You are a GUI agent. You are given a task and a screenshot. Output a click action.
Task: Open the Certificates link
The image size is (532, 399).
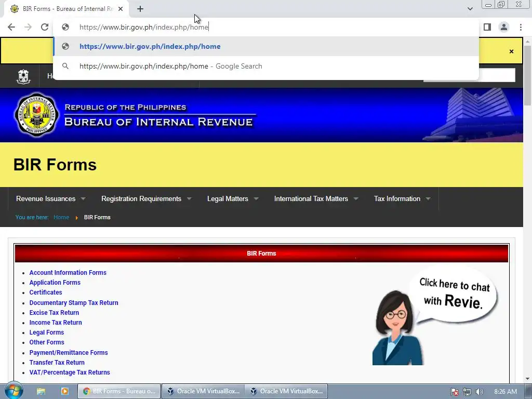click(46, 292)
